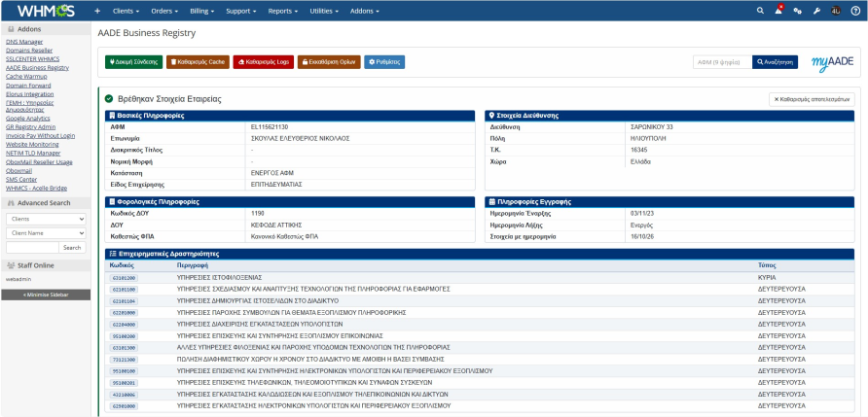Viewport: 868px width, 417px height.
Task: Open Website Monitoring addon link
Action: point(32,144)
